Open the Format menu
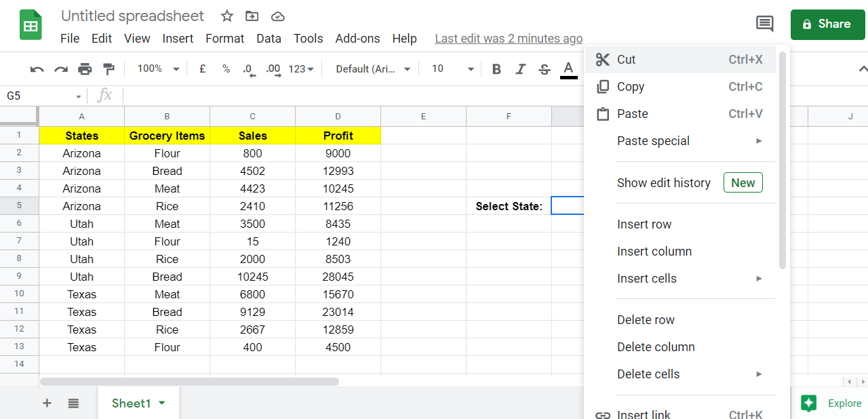This screenshot has height=419, width=868. (224, 39)
